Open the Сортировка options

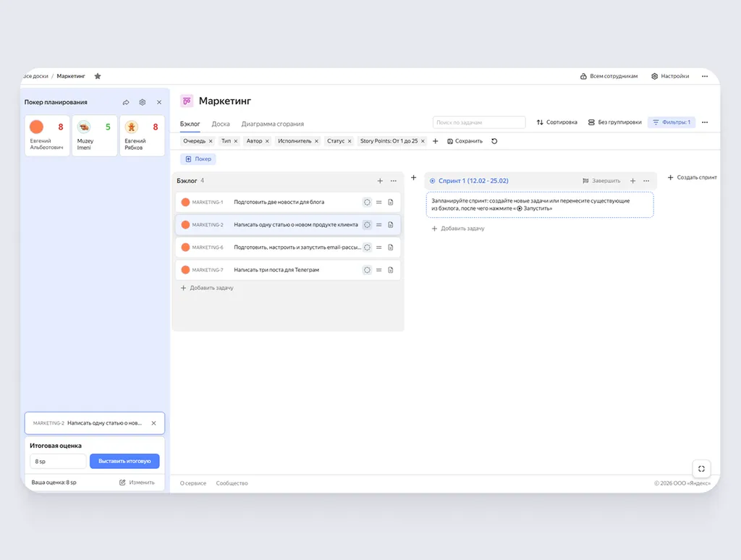coord(556,122)
